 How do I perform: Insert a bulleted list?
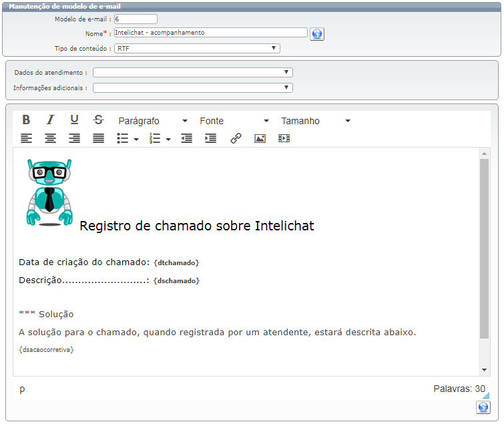(x=122, y=138)
